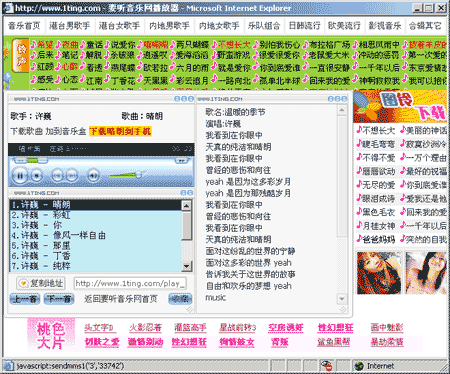This screenshot has height=374, width=450.
Task: Click the lyrics line 演唱:许巍
Action: 223,124
